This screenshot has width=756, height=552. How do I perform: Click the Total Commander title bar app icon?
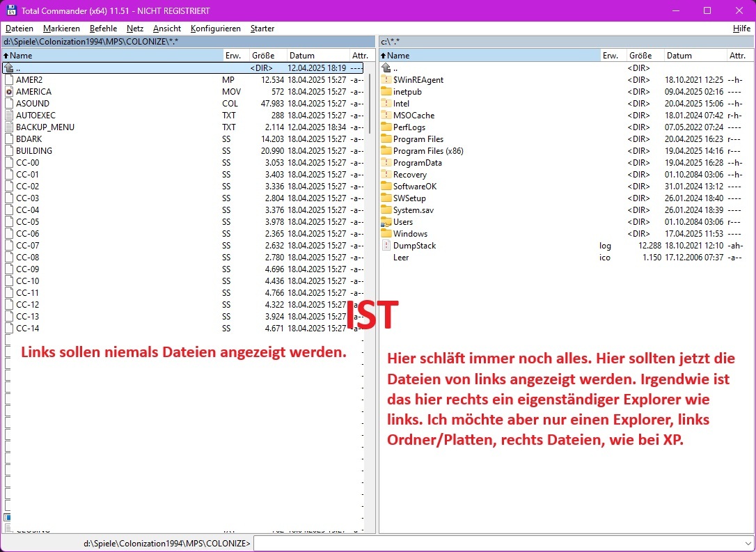point(10,10)
